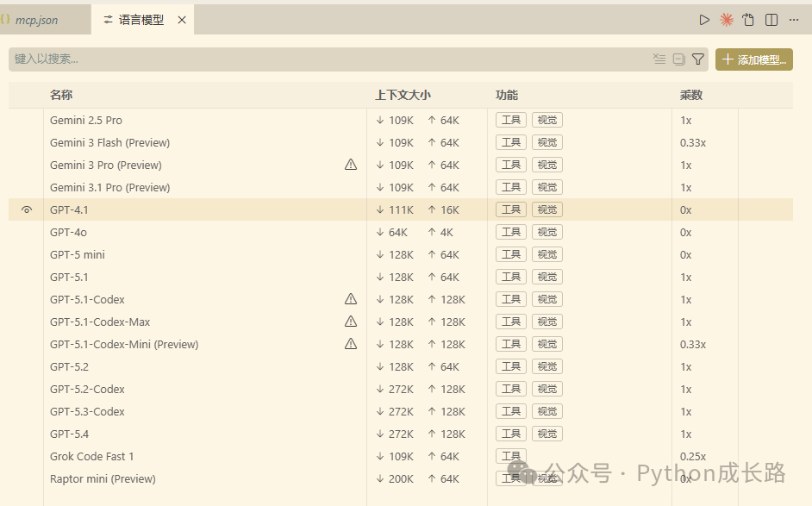Click 0.33x multiplier for GPT-5.1-Codex-Mini
812x506 pixels.
(x=693, y=345)
